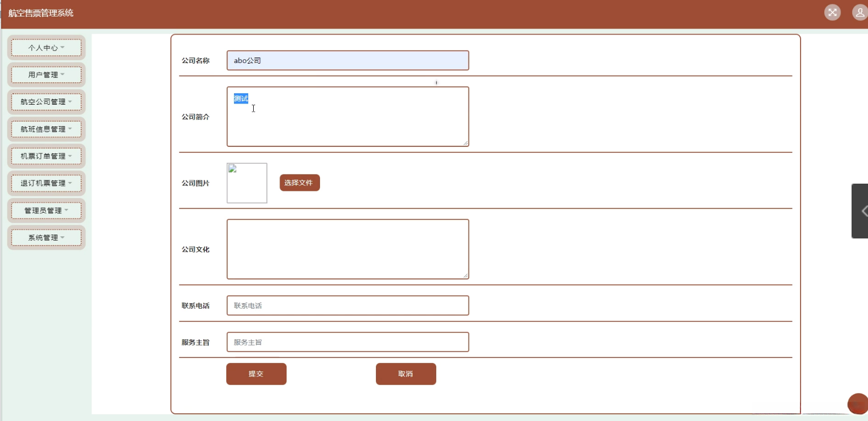This screenshot has height=421, width=868.
Task: Open the user profile icon in header
Action: 860,13
